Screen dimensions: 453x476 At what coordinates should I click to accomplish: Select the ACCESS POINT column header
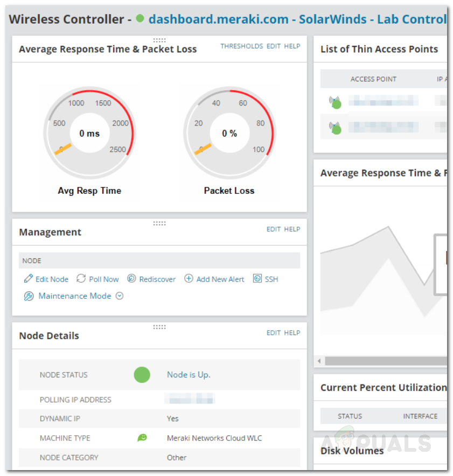[373, 79]
